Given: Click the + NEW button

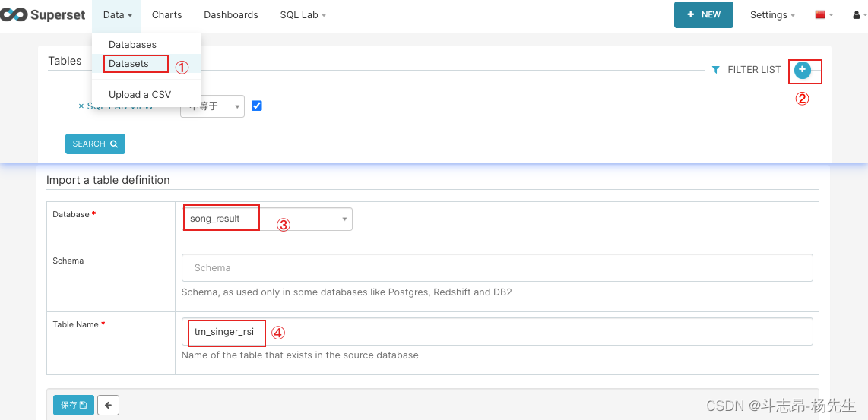Looking at the screenshot, I should (704, 15).
